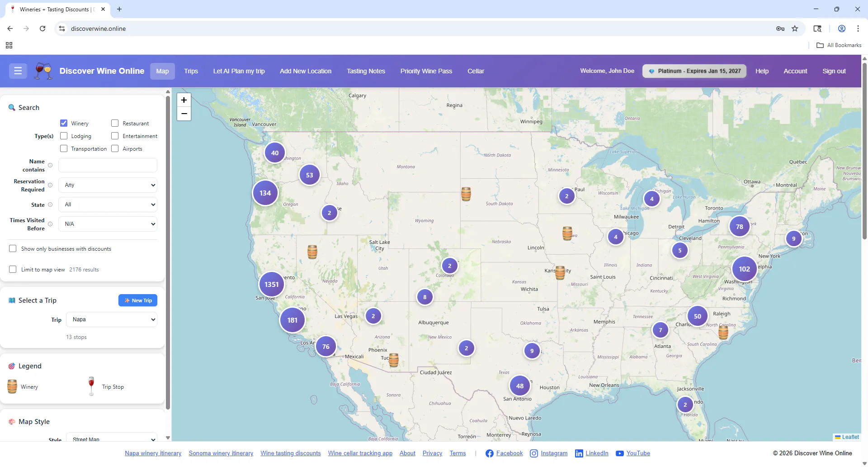This screenshot has height=467, width=868.
Task: Show info for Name contains field
Action: (50, 165)
